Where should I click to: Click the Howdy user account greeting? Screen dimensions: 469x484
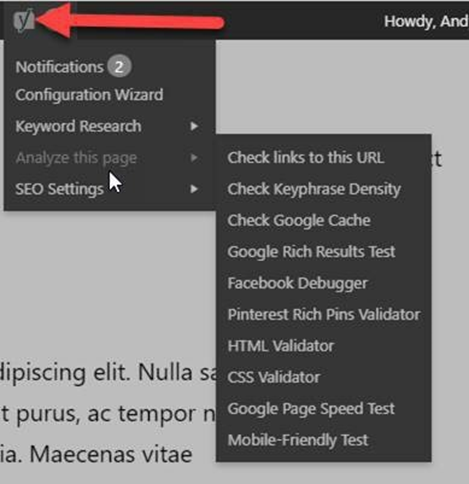click(x=426, y=22)
